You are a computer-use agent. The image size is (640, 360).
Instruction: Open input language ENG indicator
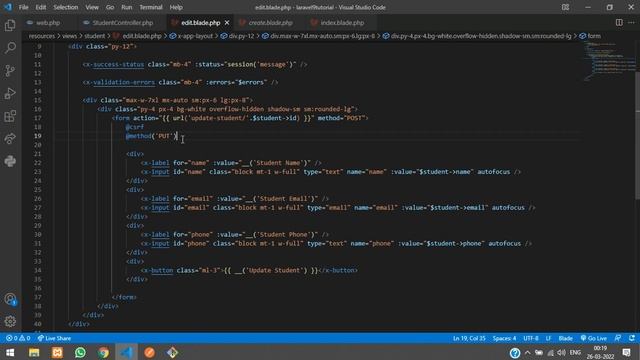575,353
